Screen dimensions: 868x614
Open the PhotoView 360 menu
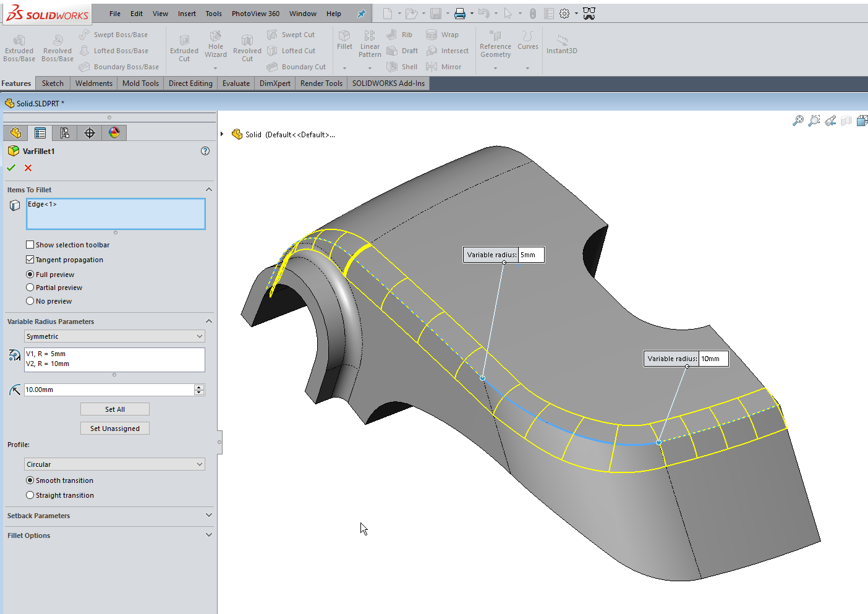pyautogui.click(x=255, y=14)
